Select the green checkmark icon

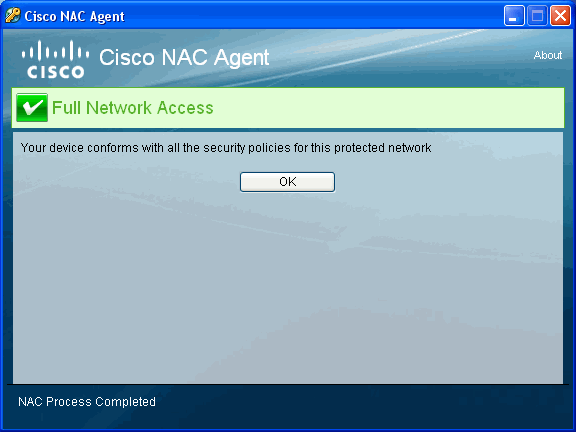32,107
